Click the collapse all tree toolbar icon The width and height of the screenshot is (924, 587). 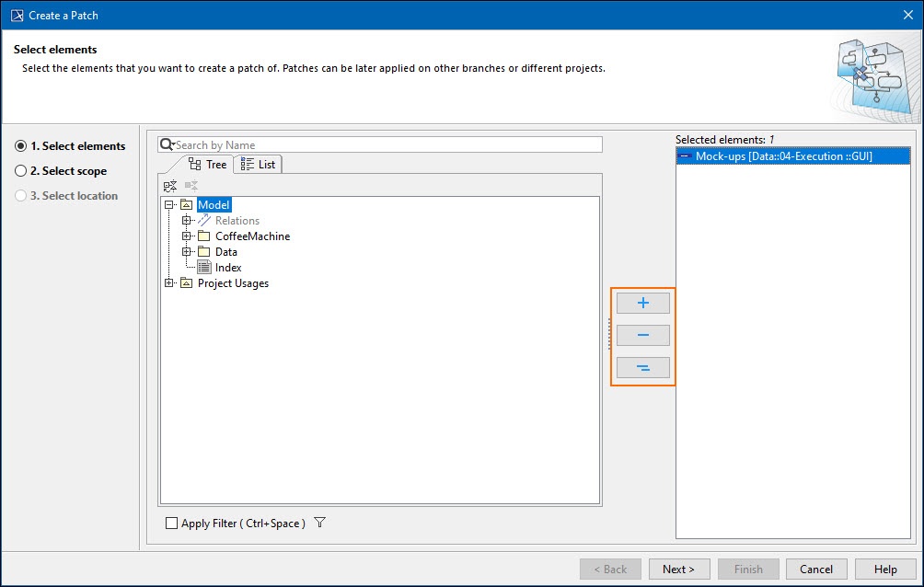(x=170, y=186)
